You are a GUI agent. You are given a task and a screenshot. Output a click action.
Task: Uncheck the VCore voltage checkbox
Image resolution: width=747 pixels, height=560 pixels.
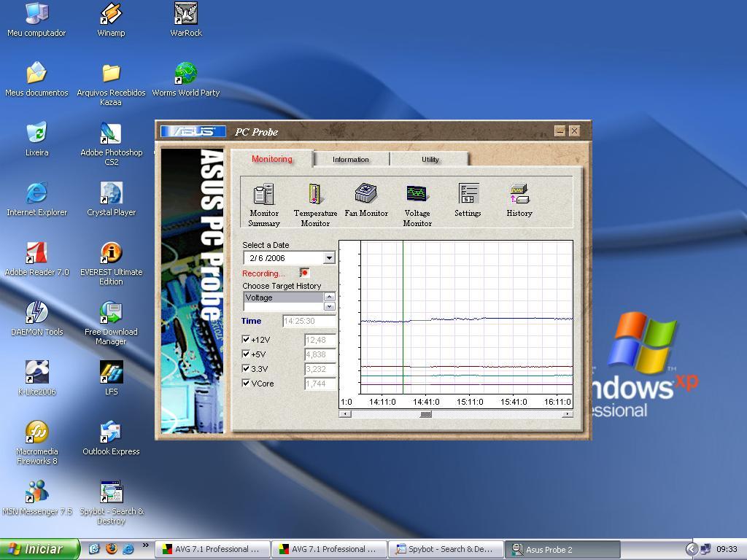246,383
